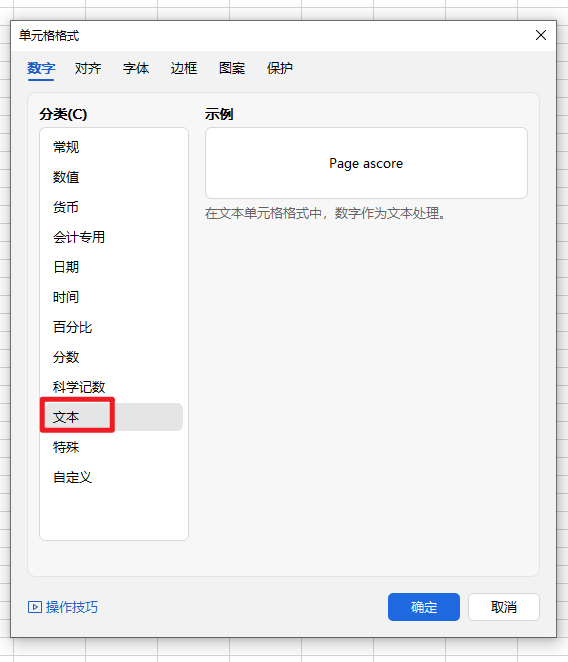The image size is (568, 662).
Task: Select the 百分比 category
Action: tap(114, 327)
